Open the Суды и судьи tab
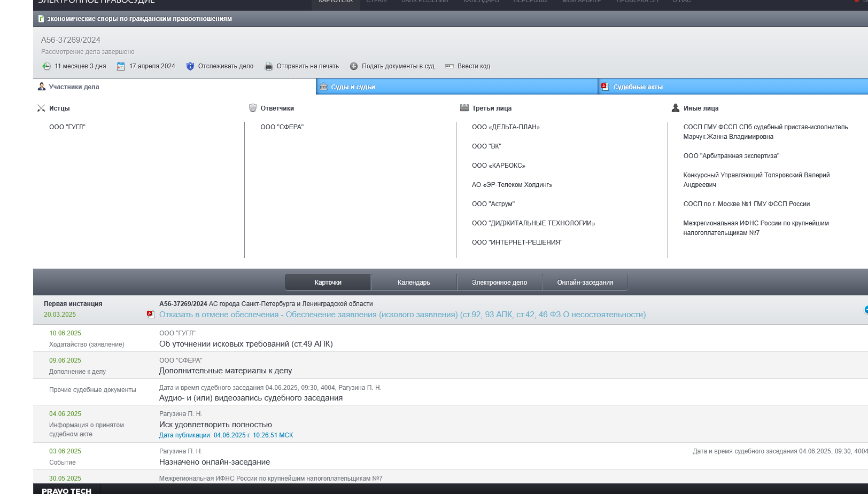This screenshot has width=868, height=494. (x=457, y=87)
